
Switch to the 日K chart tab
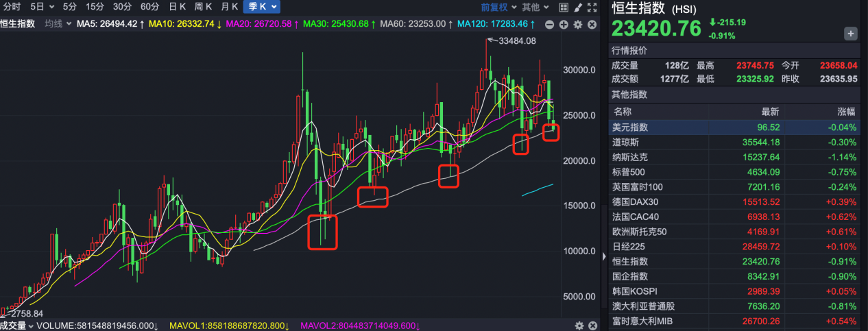coord(178,7)
